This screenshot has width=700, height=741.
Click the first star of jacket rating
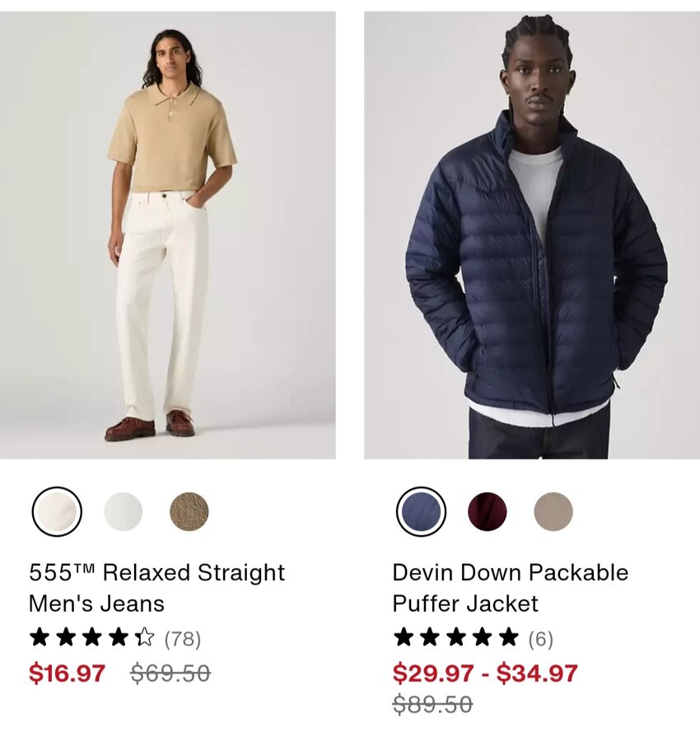[404, 637]
